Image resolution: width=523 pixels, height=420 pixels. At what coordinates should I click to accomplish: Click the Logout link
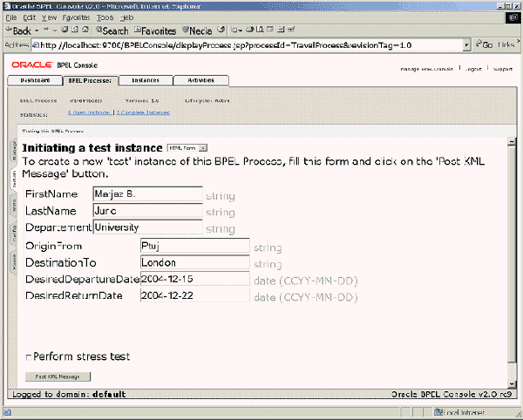(x=473, y=69)
